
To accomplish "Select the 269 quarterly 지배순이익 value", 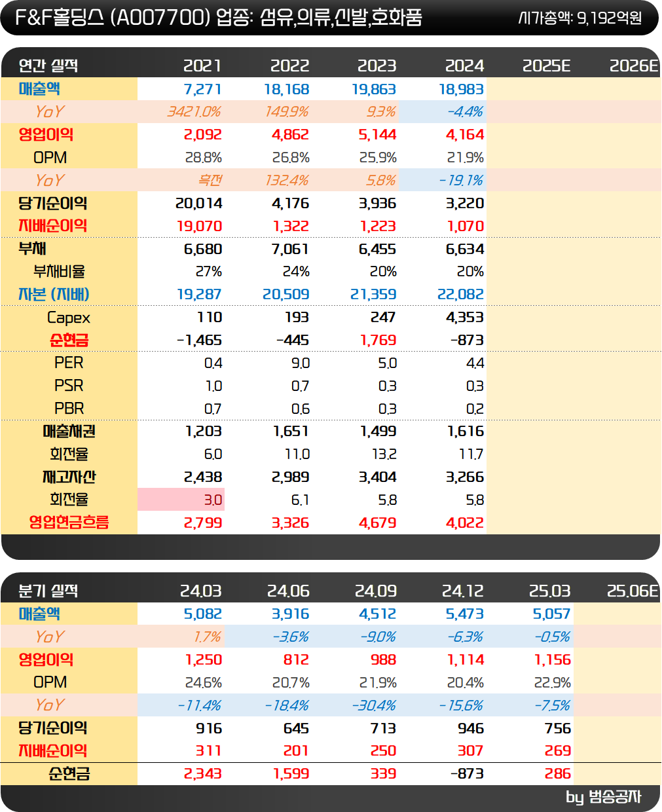I will coord(558,750).
